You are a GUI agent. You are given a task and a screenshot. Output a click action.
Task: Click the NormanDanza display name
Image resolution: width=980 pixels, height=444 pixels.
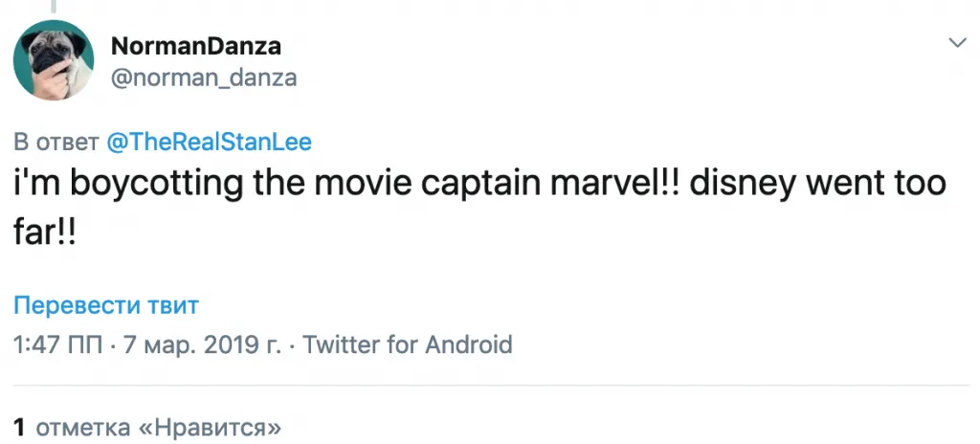[196, 46]
